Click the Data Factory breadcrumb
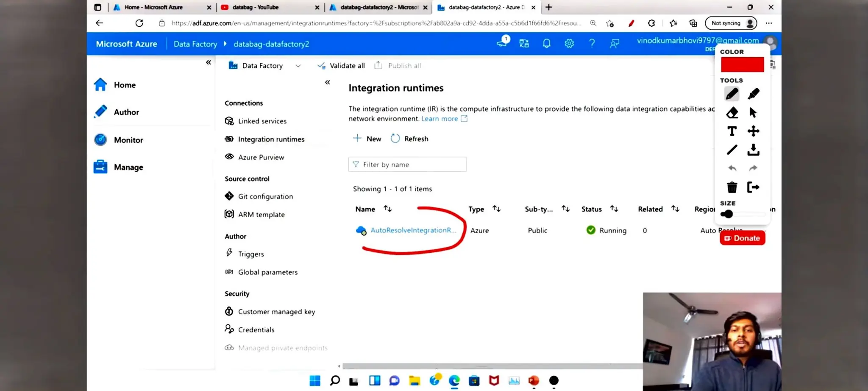This screenshot has height=391, width=868. click(x=195, y=44)
